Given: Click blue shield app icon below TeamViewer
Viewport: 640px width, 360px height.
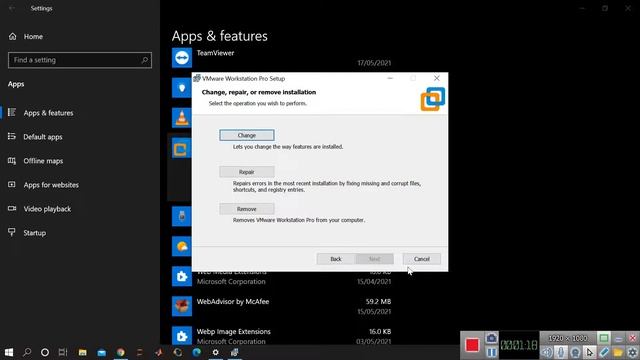Looking at the screenshot, I should [182, 88].
